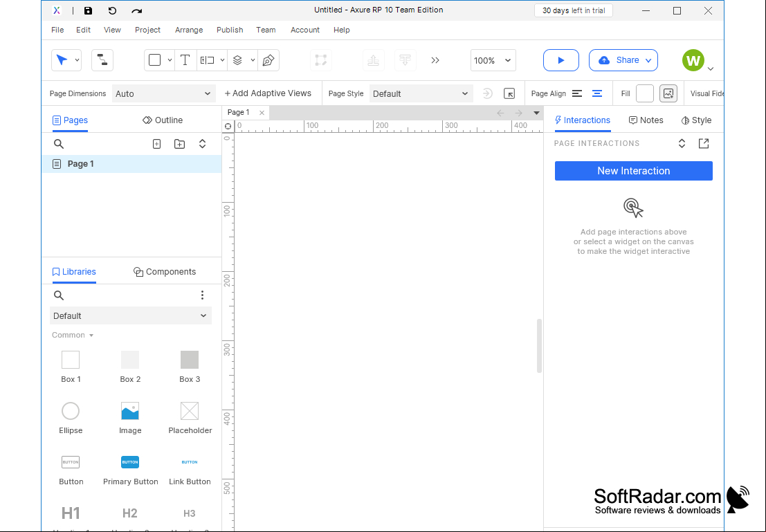766x532 pixels.
Task: Click the Save icon in title bar
Action: point(88,11)
